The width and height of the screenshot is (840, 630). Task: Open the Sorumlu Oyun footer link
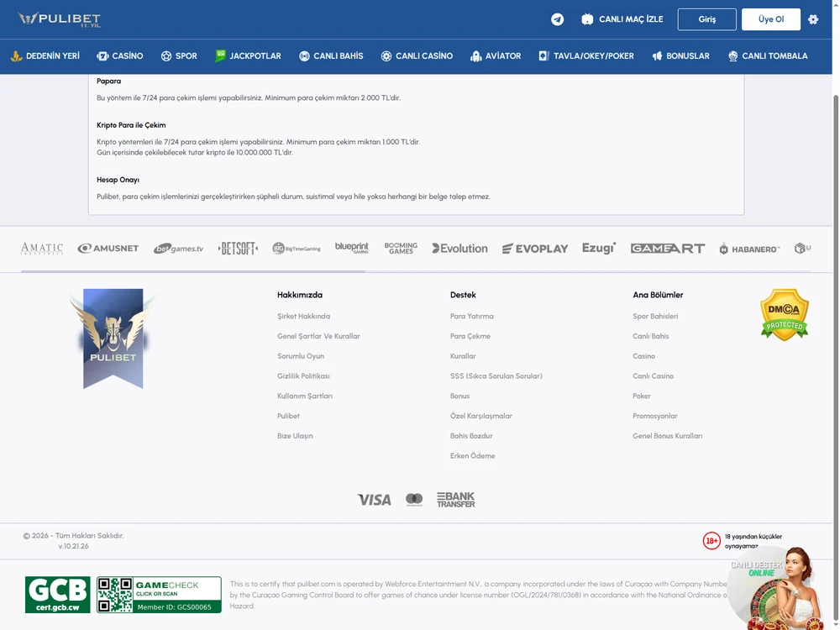301,356
